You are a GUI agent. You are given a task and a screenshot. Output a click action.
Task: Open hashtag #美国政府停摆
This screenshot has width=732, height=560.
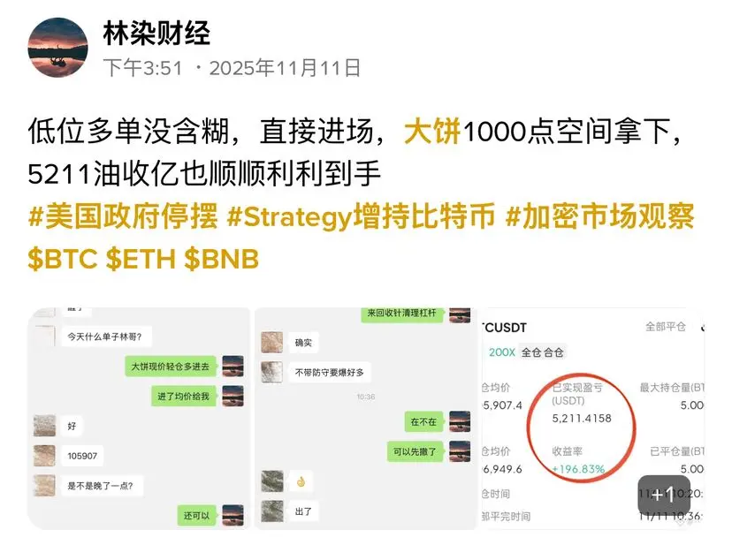tap(123, 216)
